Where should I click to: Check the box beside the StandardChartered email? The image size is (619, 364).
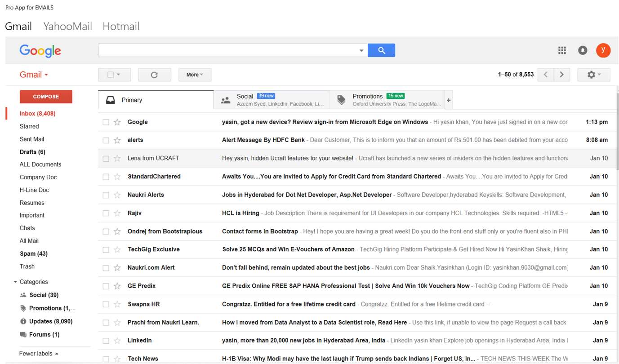click(x=106, y=177)
